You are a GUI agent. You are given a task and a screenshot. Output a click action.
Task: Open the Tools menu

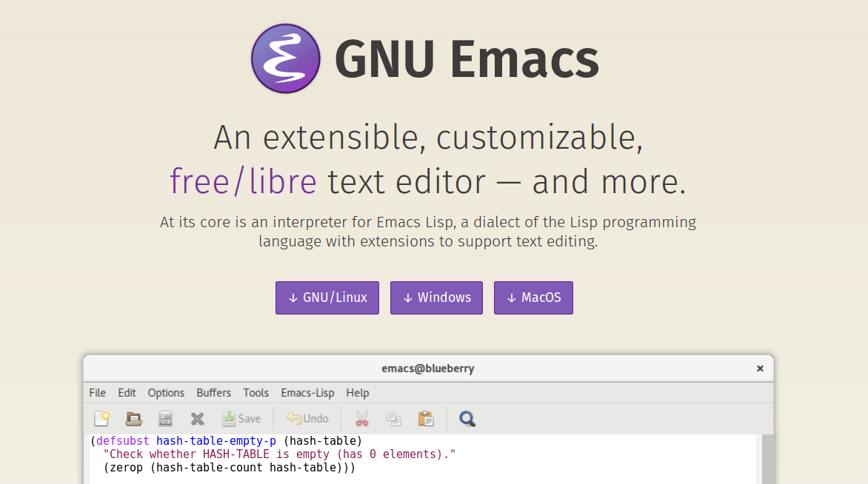pos(256,393)
